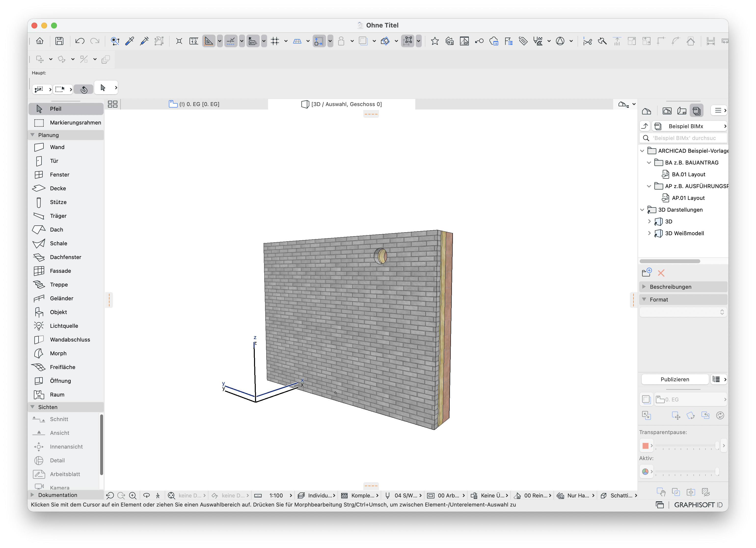Open the tab overview grid button
This screenshot has height=548, width=756.
113,104
